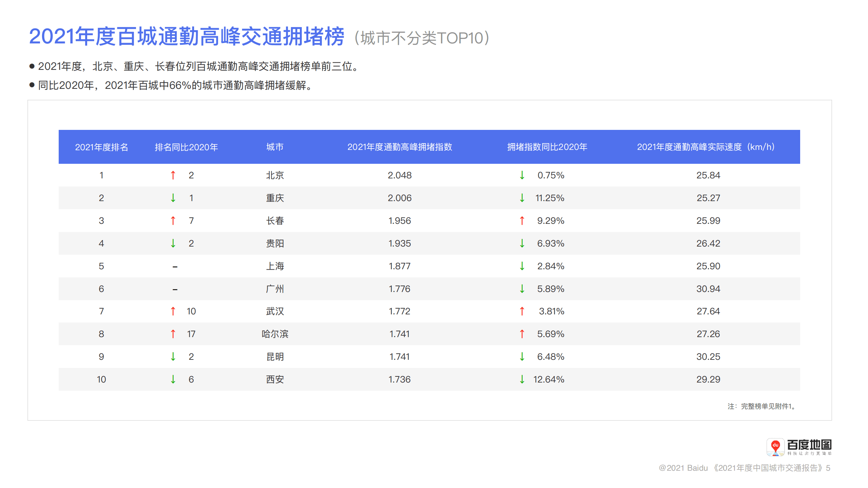
Task: Select the red up arrow beside 哈尔滨
Action: pyautogui.click(x=173, y=334)
